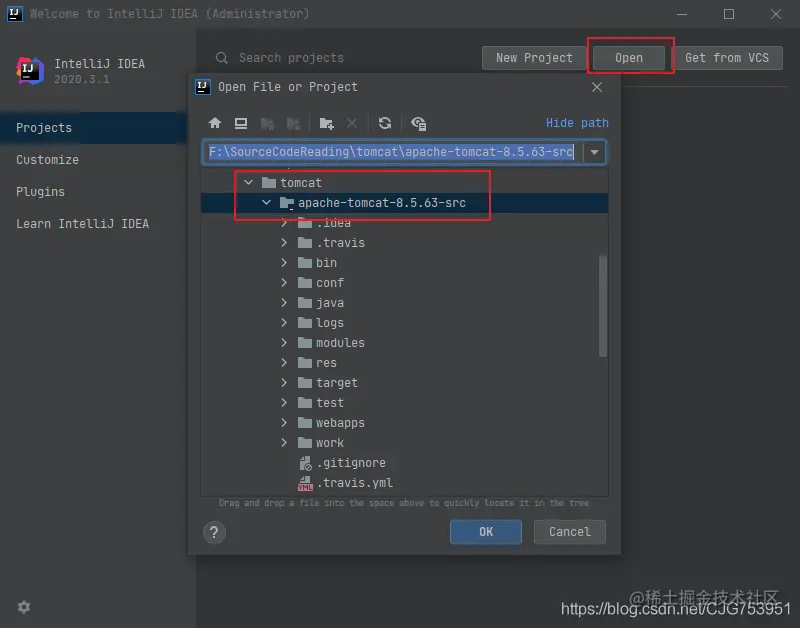Maximize the IntelliJ welcome window
Screen dimensions: 800x628
click(x=729, y=14)
